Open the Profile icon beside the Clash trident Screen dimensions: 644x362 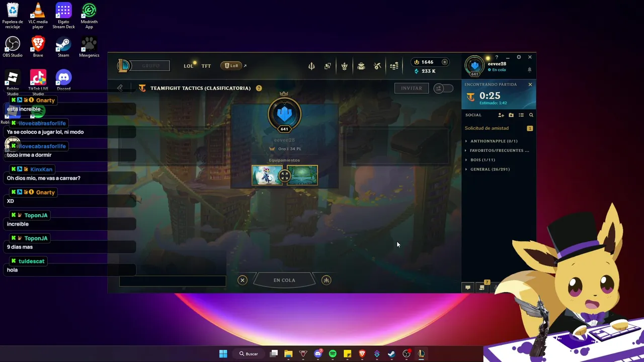pos(328,66)
